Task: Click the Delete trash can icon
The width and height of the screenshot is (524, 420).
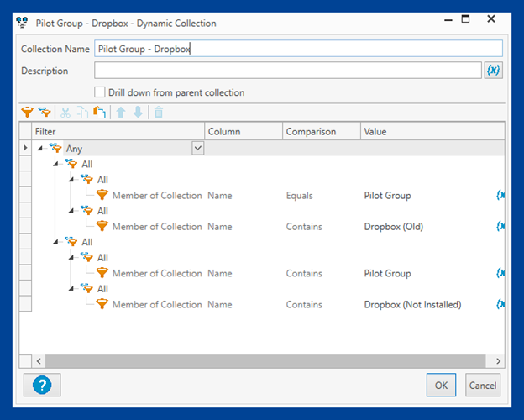Action: click(159, 113)
